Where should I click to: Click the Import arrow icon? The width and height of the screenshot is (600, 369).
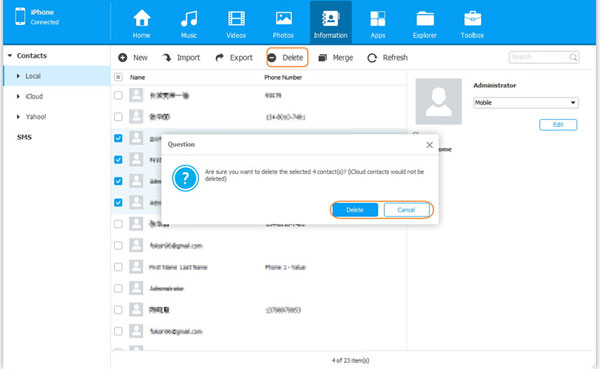[166, 57]
